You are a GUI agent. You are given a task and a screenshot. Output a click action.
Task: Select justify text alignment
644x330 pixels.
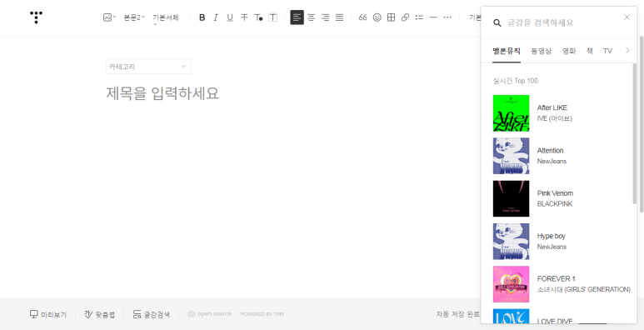pyautogui.click(x=339, y=17)
